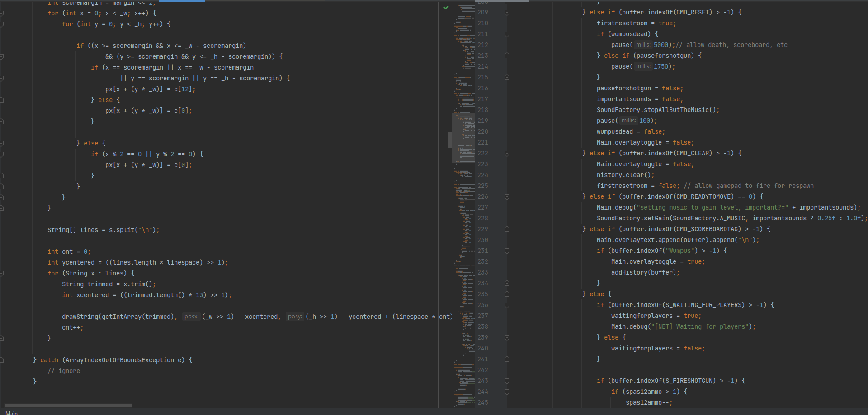Screen dimensions: 868x415
Task: Click the 'posy:' parameter hint
Action: [x=295, y=317]
